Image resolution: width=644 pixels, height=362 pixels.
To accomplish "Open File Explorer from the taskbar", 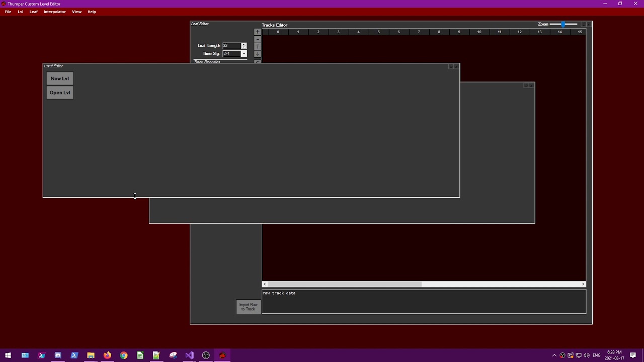I will (x=91, y=355).
